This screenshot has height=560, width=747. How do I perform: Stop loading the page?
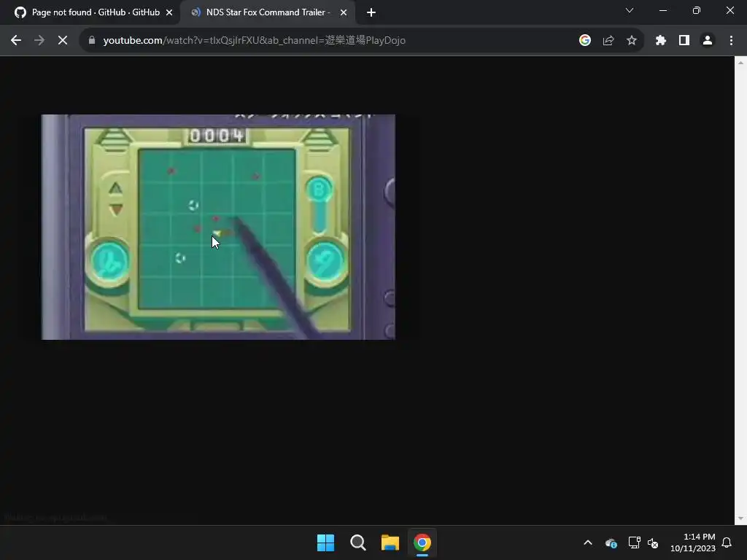[63, 41]
